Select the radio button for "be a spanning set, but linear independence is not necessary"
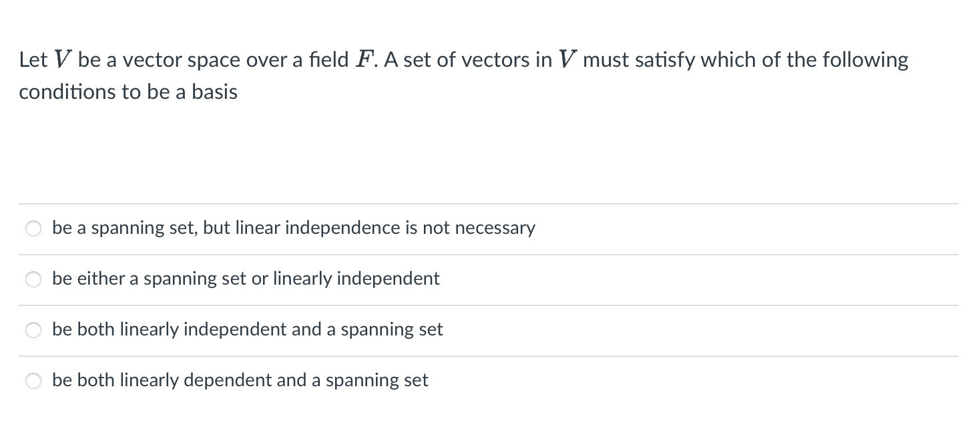The height and width of the screenshot is (421, 980). pos(33,229)
